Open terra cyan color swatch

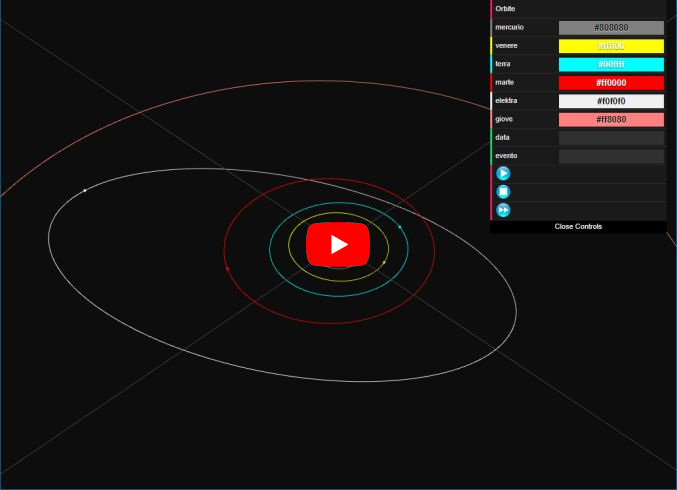(x=611, y=64)
